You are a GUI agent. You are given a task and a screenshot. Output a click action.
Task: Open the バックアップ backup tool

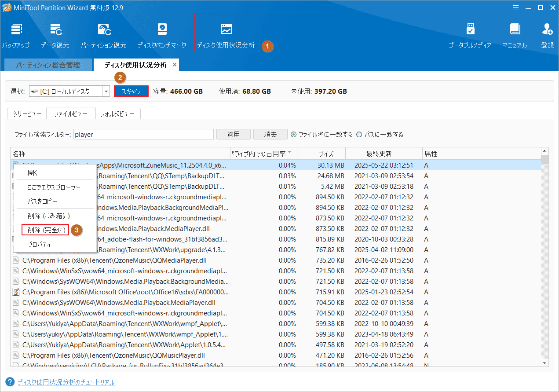[x=16, y=36]
